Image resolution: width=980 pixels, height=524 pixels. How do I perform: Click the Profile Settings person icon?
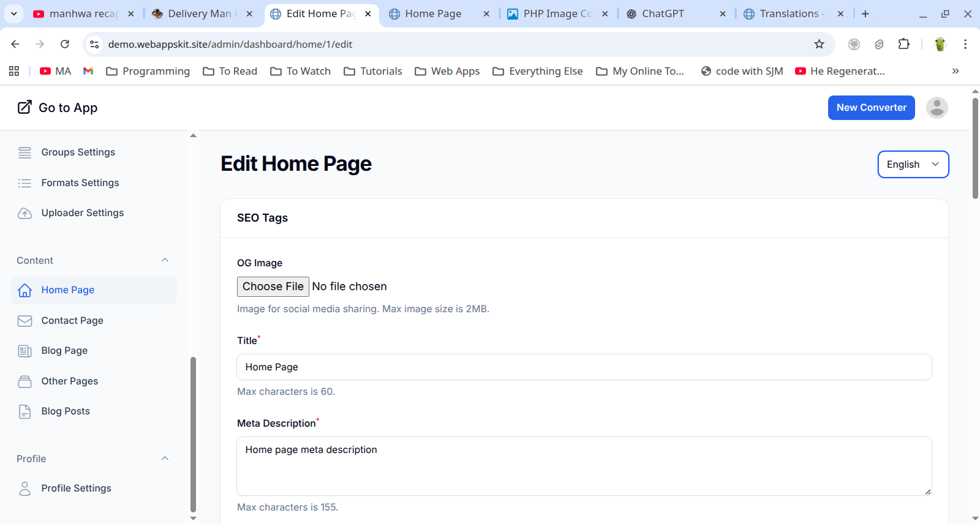24,488
